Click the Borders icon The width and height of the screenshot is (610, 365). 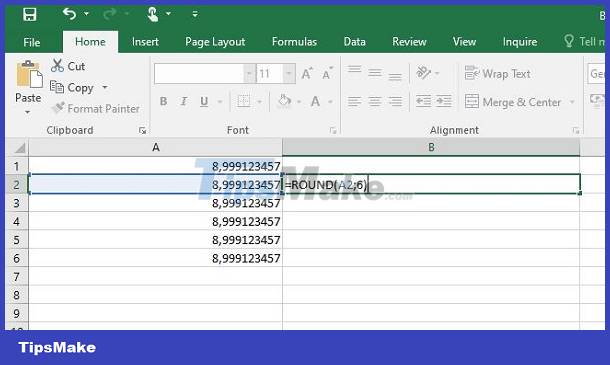244,102
